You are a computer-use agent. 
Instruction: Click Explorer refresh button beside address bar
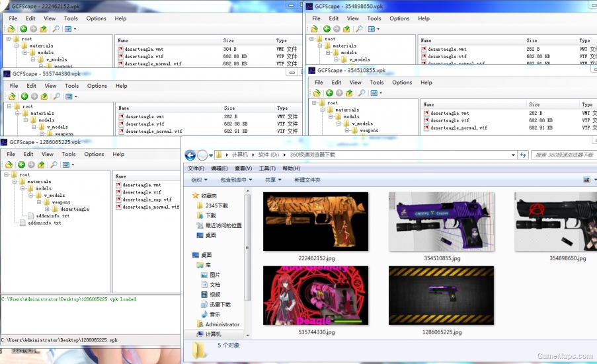pos(523,155)
